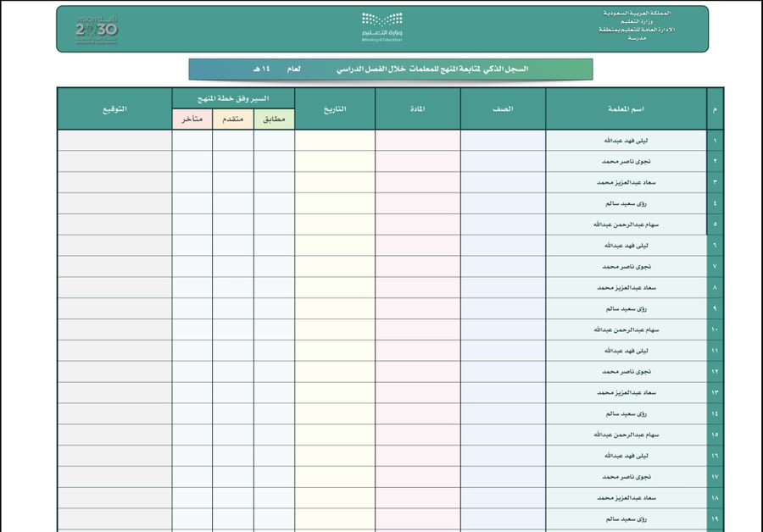The width and height of the screenshot is (763, 532).
Task: Tick the مطابق cell in row ٢
Action: (x=274, y=162)
